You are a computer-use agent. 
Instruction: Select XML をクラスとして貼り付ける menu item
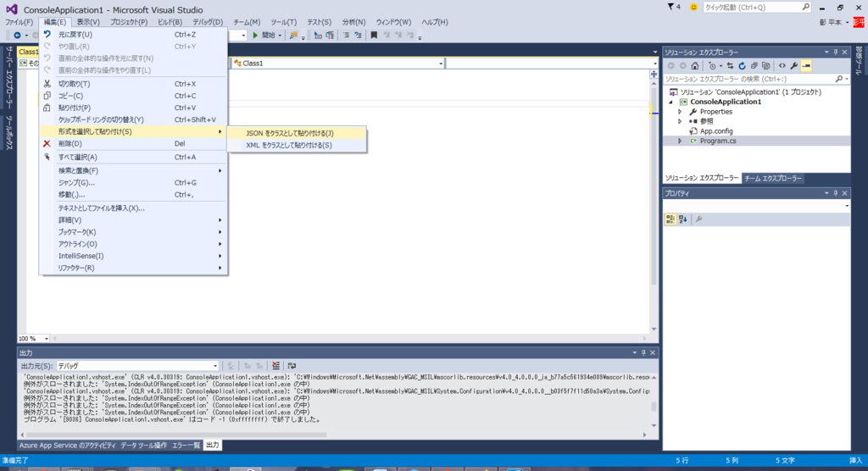[298, 145]
